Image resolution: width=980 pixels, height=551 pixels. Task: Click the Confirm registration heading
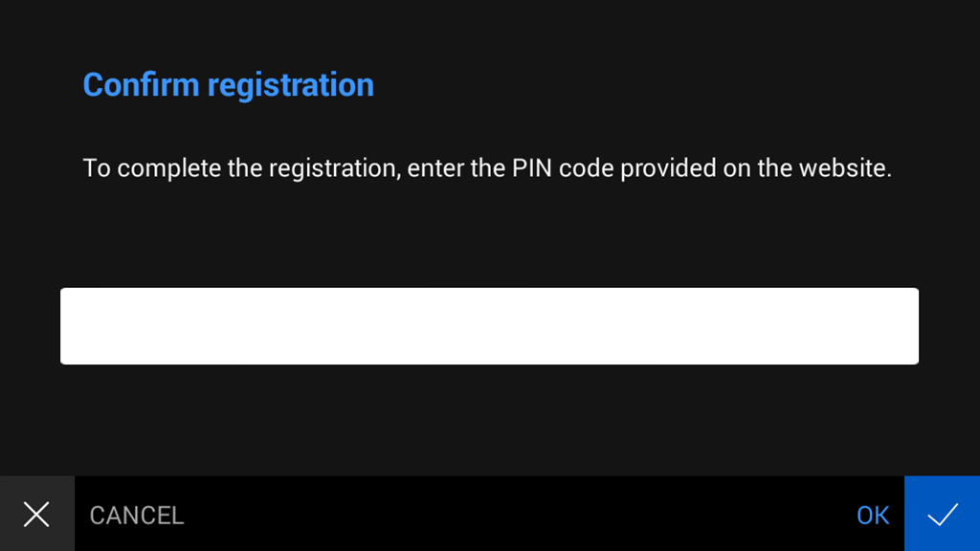228,85
